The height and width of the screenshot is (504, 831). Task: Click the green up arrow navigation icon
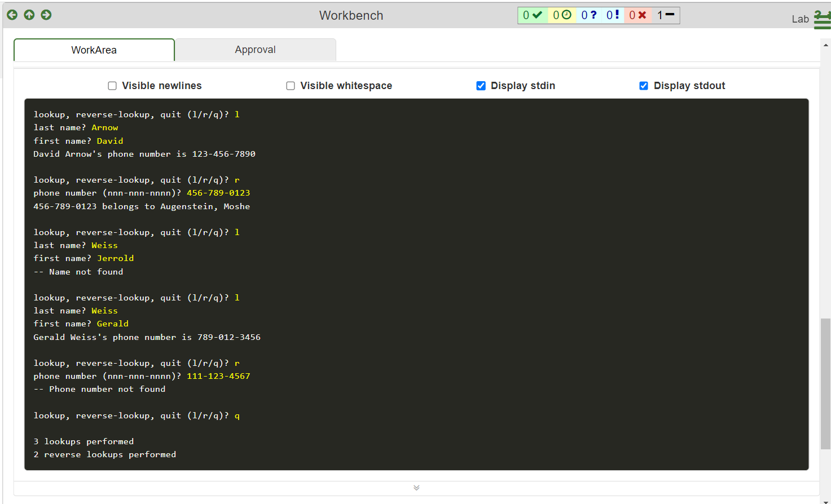click(x=29, y=15)
